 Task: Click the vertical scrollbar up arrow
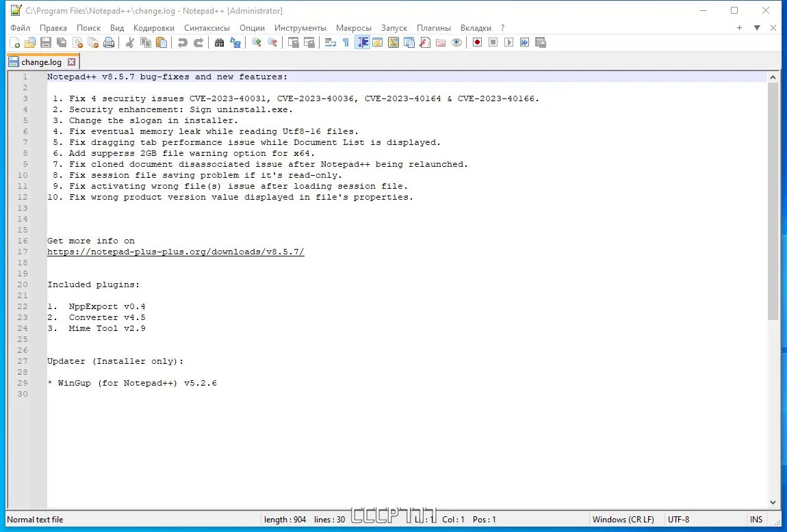pos(773,77)
